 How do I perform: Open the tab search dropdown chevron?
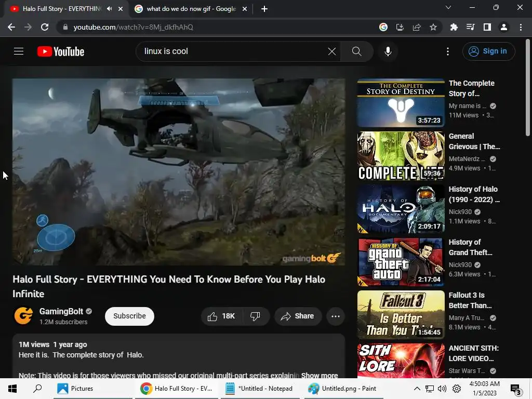448,7
